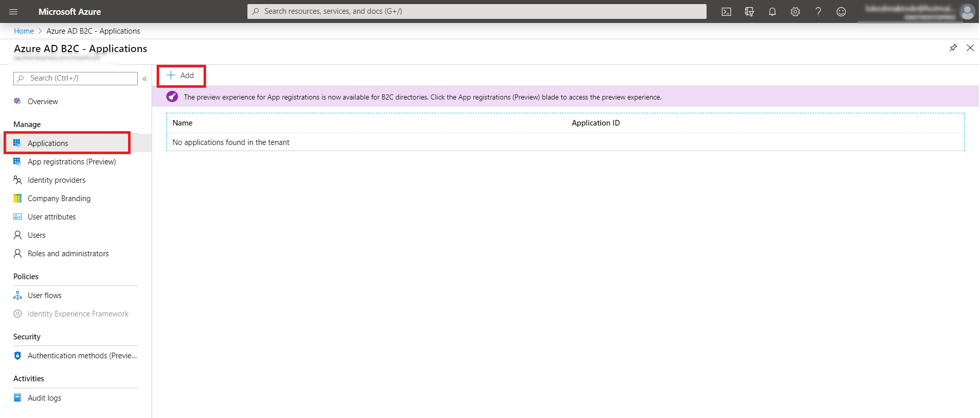Click the App registrations preview banner text

point(422,97)
